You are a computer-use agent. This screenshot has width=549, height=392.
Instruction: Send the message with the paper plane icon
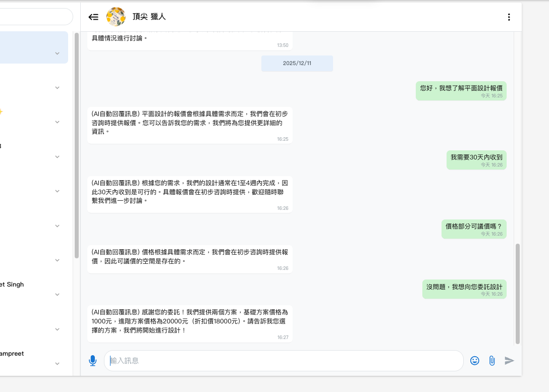click(509, 361)
